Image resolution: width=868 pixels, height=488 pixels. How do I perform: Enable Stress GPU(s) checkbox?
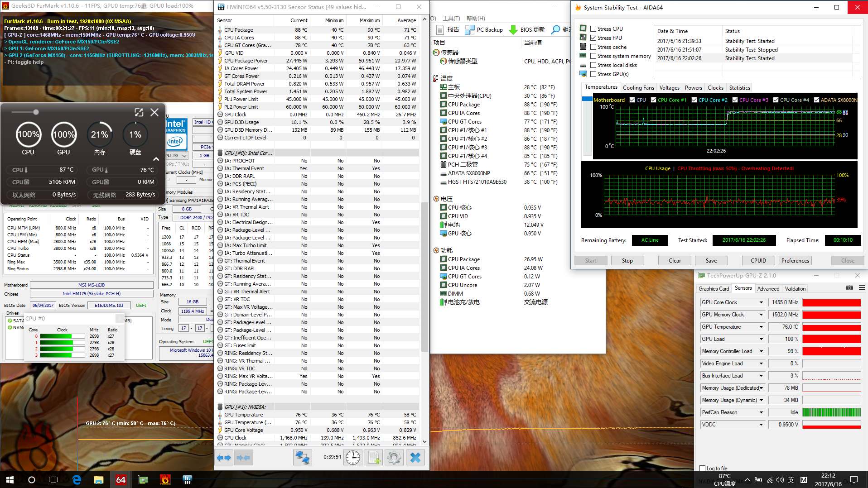(x=593, y=74)
